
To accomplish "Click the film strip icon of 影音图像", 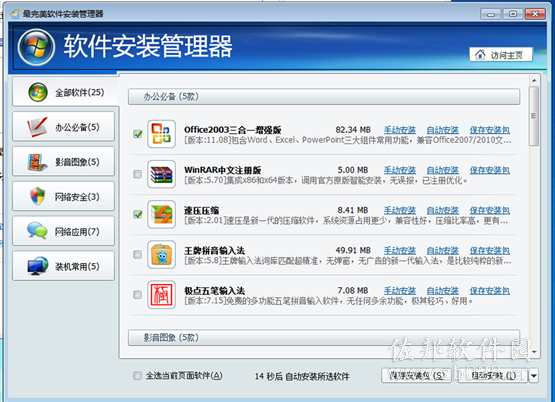I will (37, 162).
